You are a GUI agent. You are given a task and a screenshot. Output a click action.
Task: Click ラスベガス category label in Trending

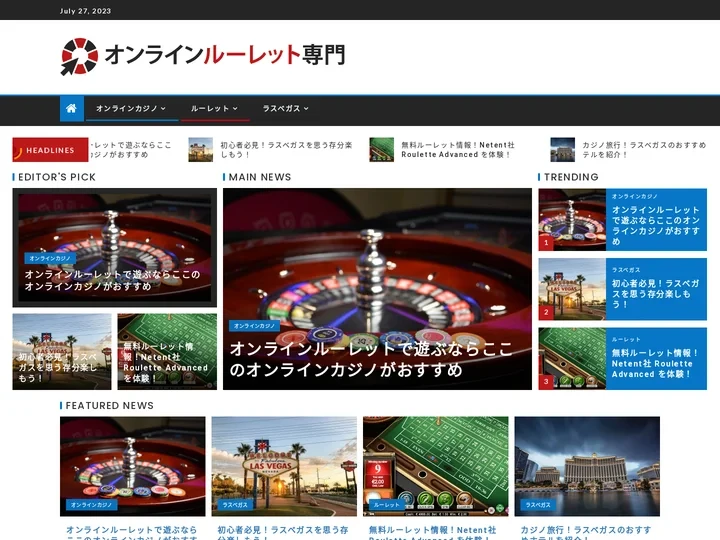tap(626, 270)
